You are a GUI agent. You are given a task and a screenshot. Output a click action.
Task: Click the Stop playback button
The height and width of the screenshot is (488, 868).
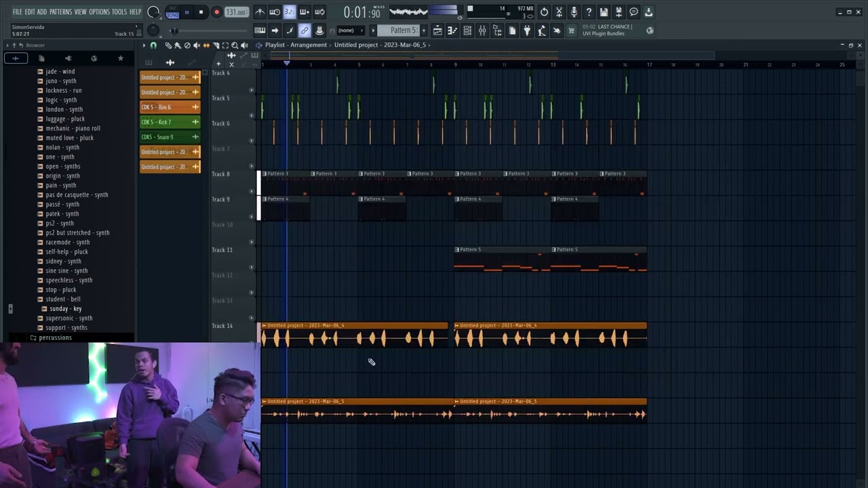[201, 12]
